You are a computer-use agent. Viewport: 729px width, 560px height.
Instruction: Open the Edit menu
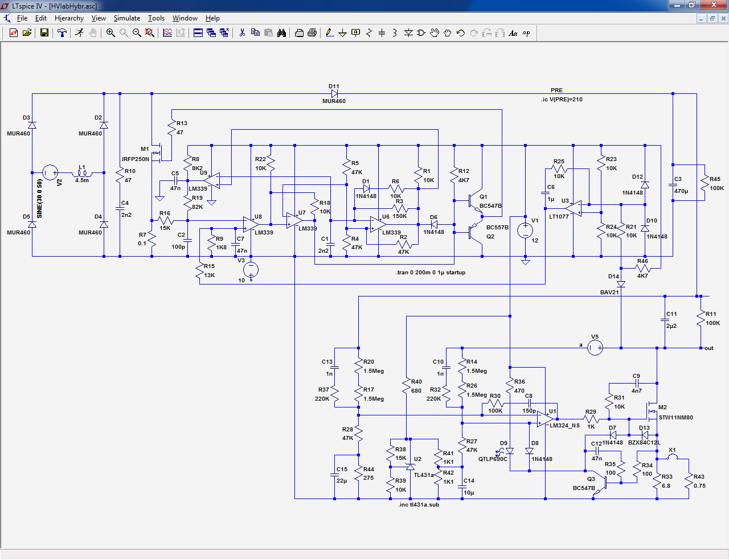pos(41,18)
